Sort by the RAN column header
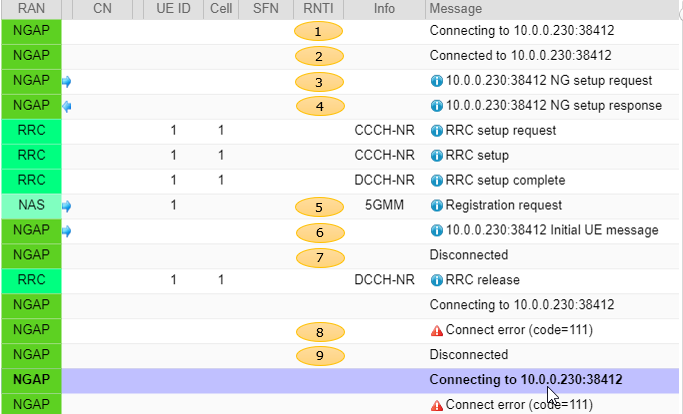The height and width of the screenshot is (414, 683). pyautogui.click(x=31, y=9)
